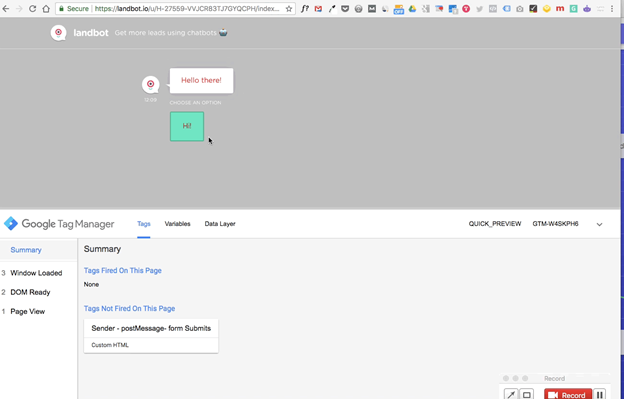The image size is (624, 399).
Task: Bookmark this page with the star icon
Action: tap(289, 9)
